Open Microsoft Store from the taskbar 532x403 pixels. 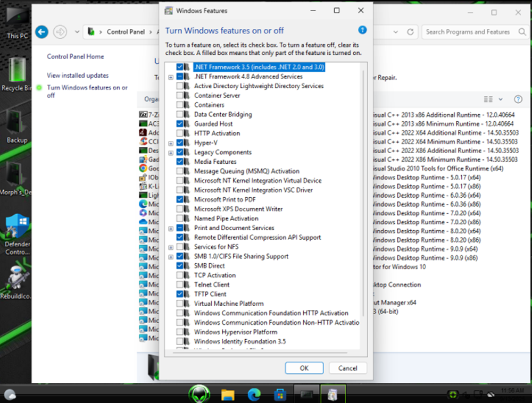[280, 394]
